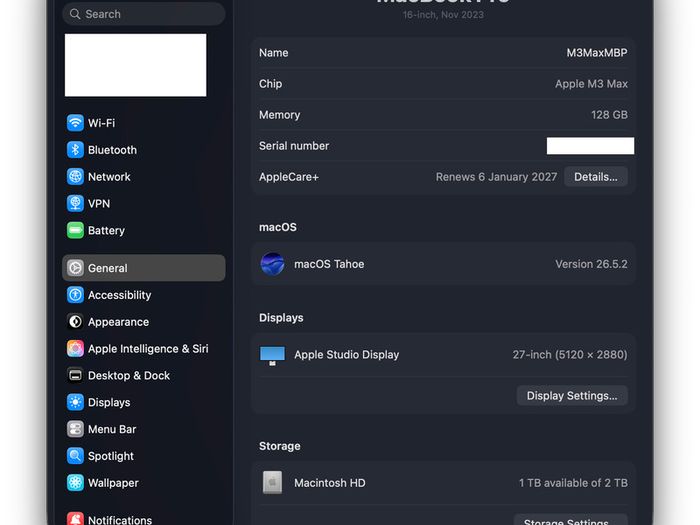Select Network in the sidebar
The height and width of the screenshot is (525, 700).
tap(144, 176)
